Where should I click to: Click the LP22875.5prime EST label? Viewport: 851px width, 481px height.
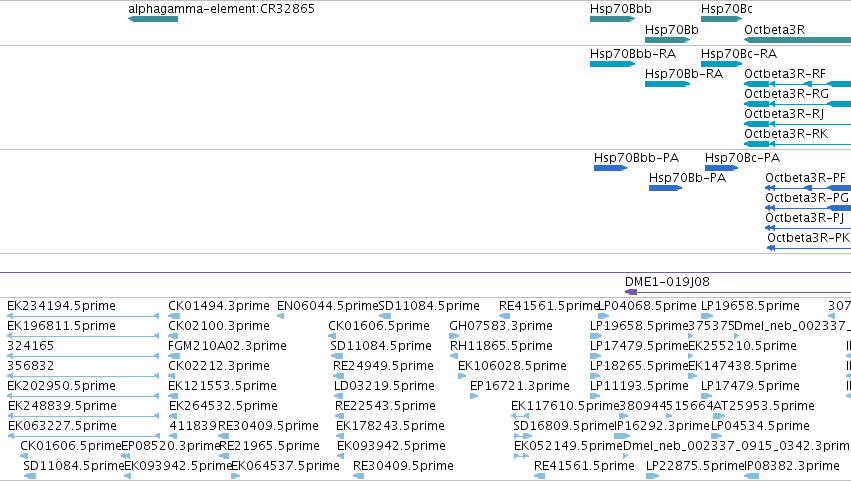(x=695, y=466)
